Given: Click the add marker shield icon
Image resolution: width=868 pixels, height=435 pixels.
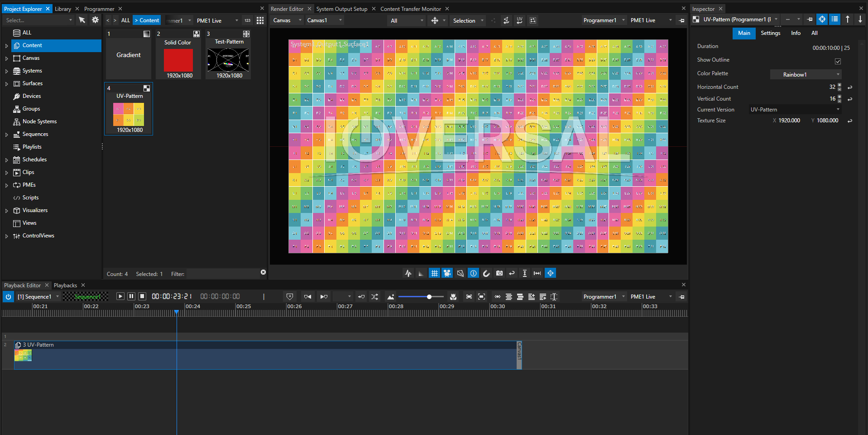Looking at the screenshot, I should (290, 297).
